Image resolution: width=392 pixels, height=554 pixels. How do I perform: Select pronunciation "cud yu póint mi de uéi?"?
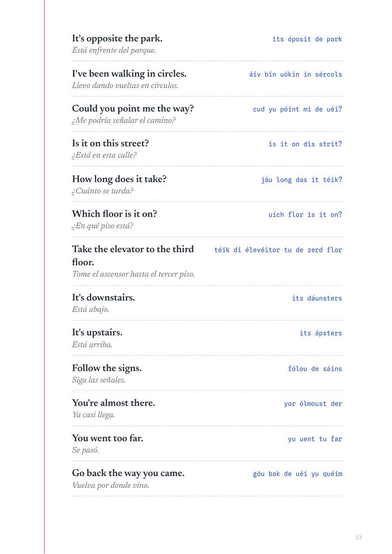click(x=297, y=109)
